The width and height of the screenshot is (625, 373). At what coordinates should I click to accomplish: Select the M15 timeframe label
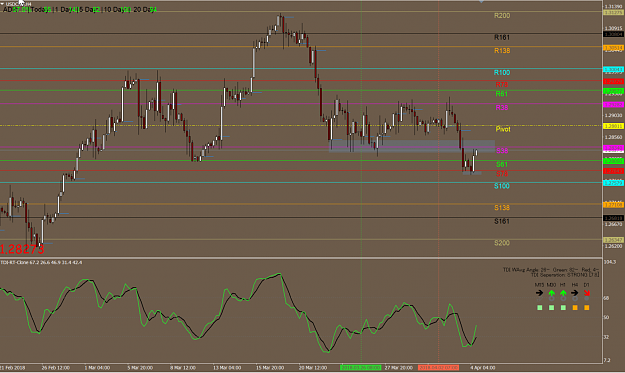click(x=539, y=285)
